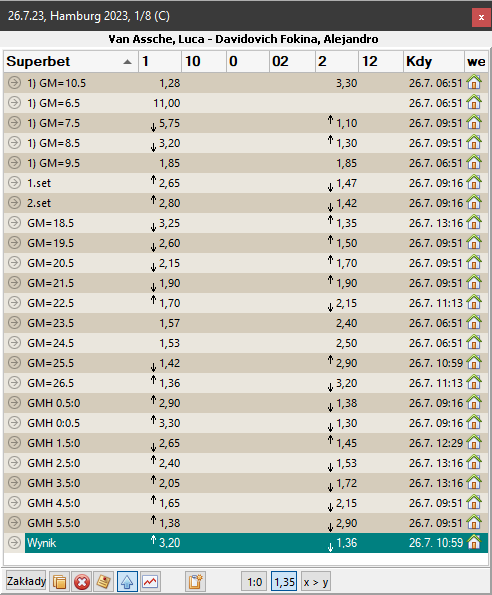Click odds 2,50 in GM=24.5 row
The width and height of the screenshot is (492, 595).
(346, 343)
